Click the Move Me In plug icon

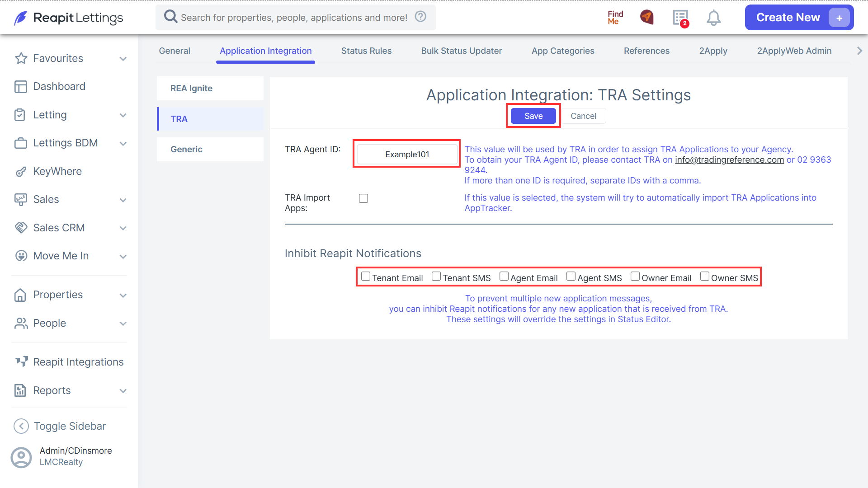tap(21, 256)
